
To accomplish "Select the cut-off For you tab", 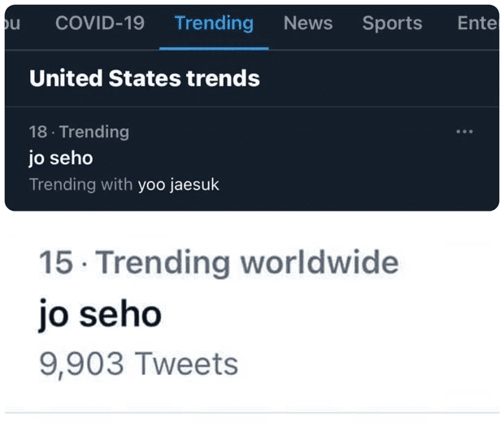I will [x=12, y=24].
